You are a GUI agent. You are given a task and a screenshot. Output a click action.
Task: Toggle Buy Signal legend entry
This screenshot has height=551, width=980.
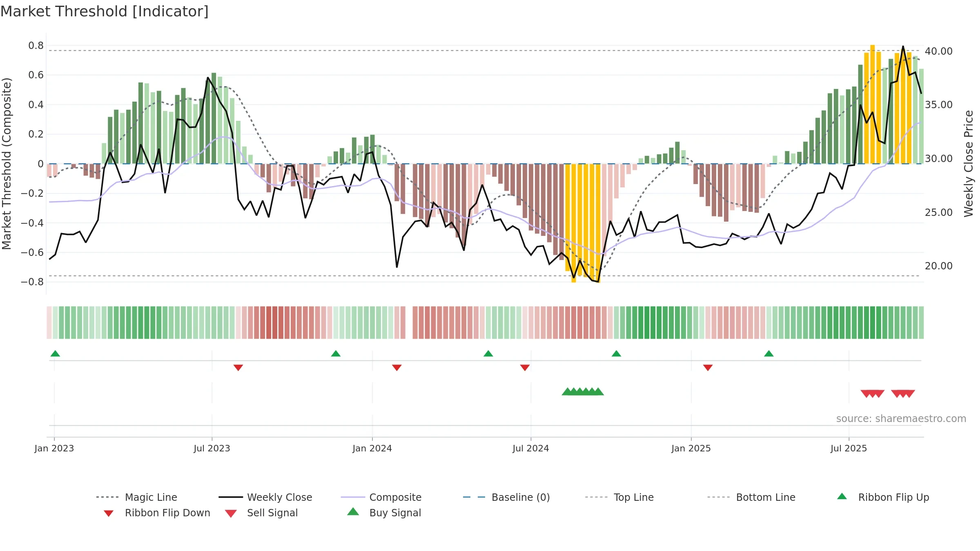tap(384, 513)
